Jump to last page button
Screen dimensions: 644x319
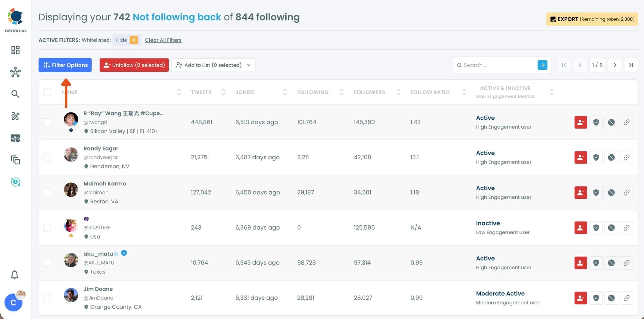pos(630,65)
